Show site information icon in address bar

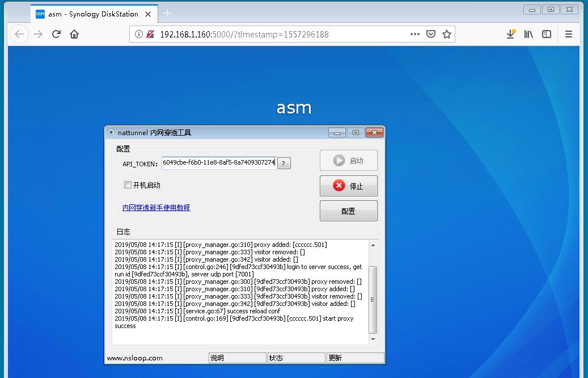coord(138,34)
